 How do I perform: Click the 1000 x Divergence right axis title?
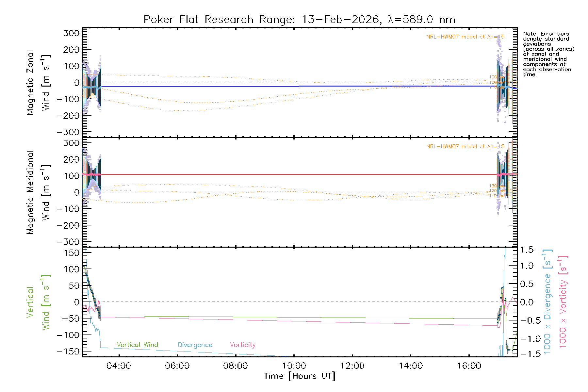[547, 302]
